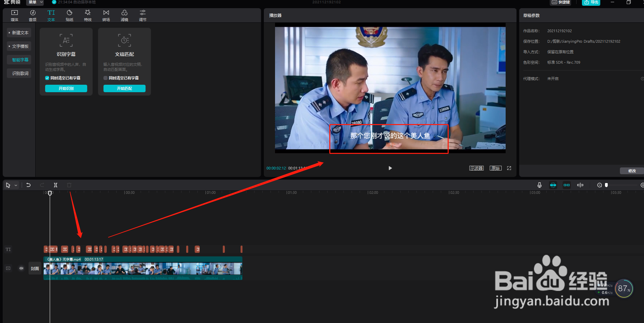This screenshot has height=323, width=644.
Task: Mute the main video track
Action: 21,268
